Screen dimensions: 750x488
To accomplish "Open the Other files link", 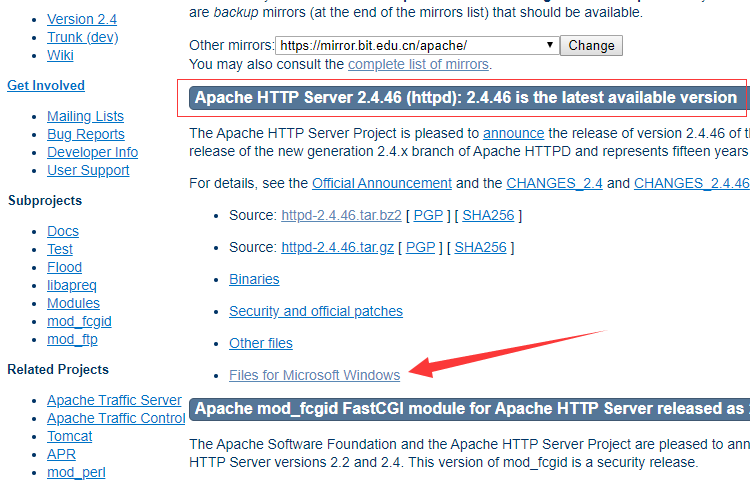I will click(261, 344).
